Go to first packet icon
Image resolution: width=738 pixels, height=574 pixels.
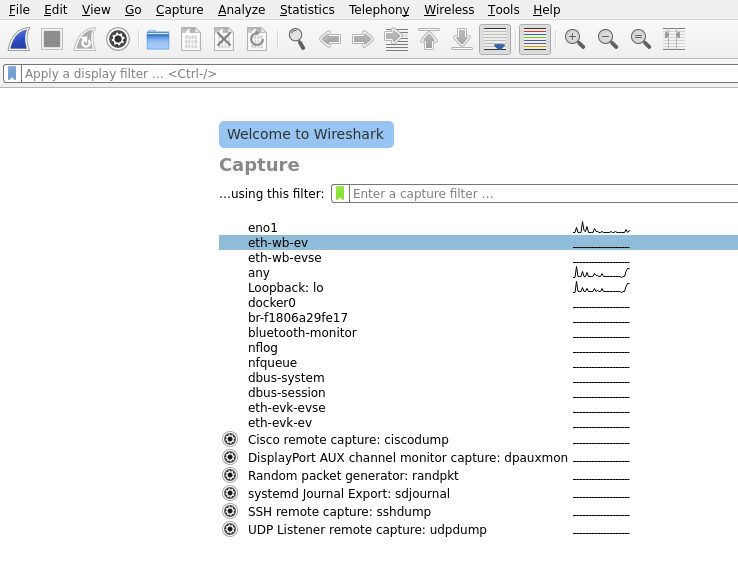(429, 39)
